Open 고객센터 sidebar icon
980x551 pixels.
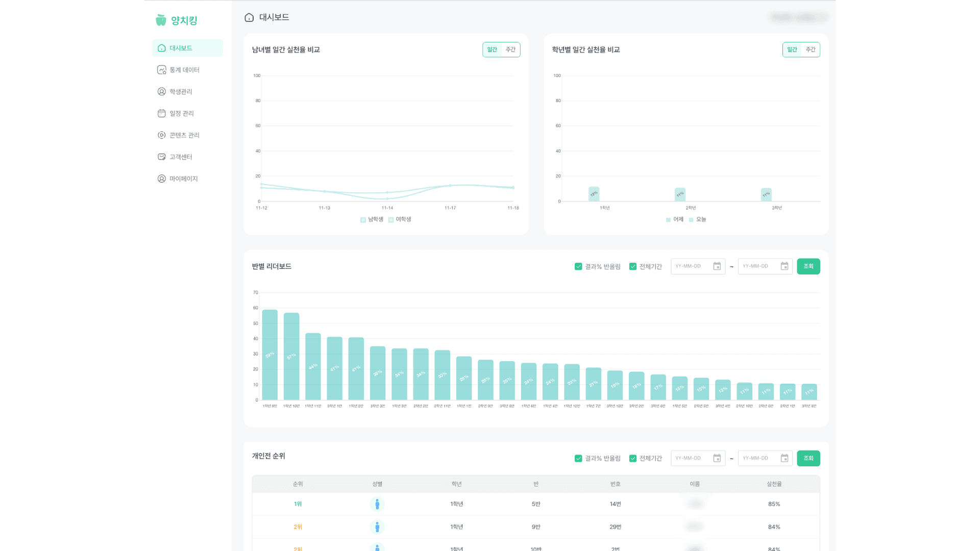coord(161,157)
